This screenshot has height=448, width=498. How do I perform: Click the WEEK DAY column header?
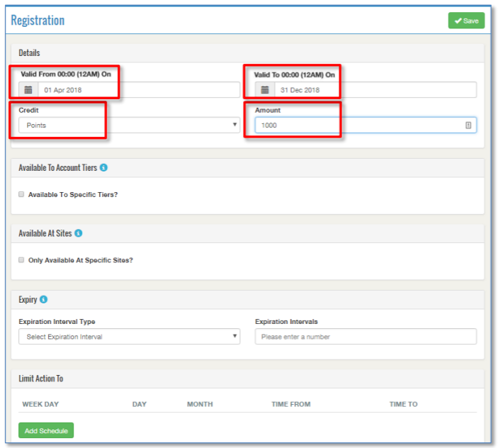click(40, 404)
